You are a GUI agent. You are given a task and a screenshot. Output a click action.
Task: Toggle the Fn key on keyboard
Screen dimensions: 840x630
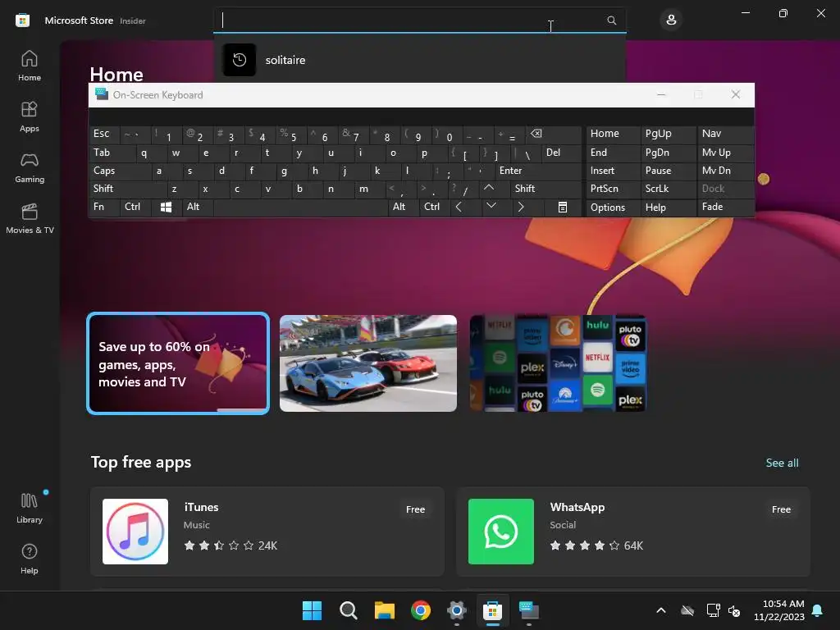coord(104,208)
